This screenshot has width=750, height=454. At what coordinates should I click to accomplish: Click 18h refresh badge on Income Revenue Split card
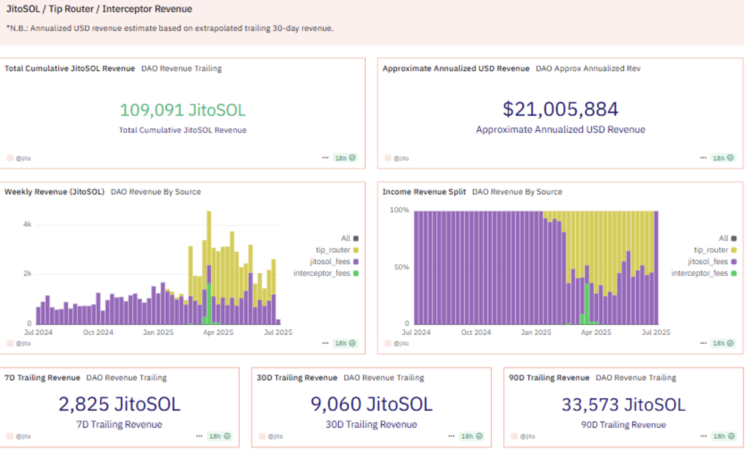pyautogui.click(x=723, y=343)
